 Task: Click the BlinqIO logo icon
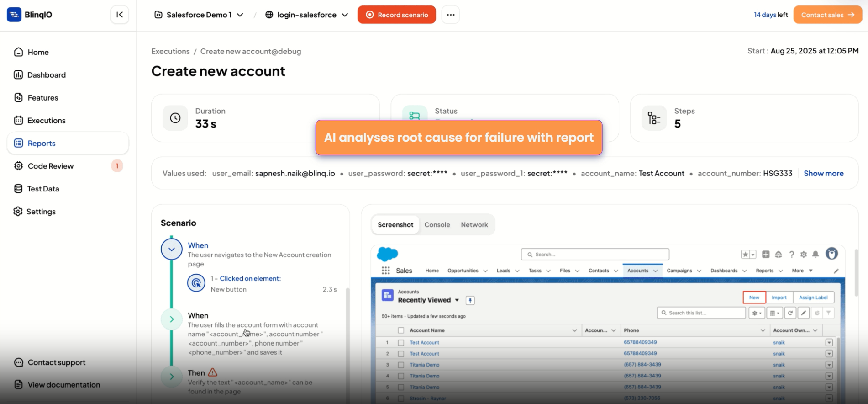(14, 15)
